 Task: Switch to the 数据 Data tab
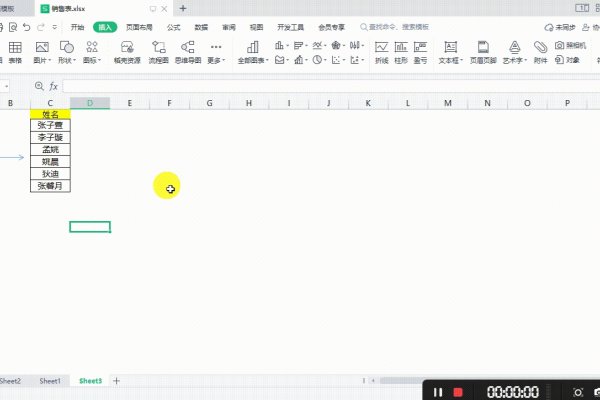(201, 27)
